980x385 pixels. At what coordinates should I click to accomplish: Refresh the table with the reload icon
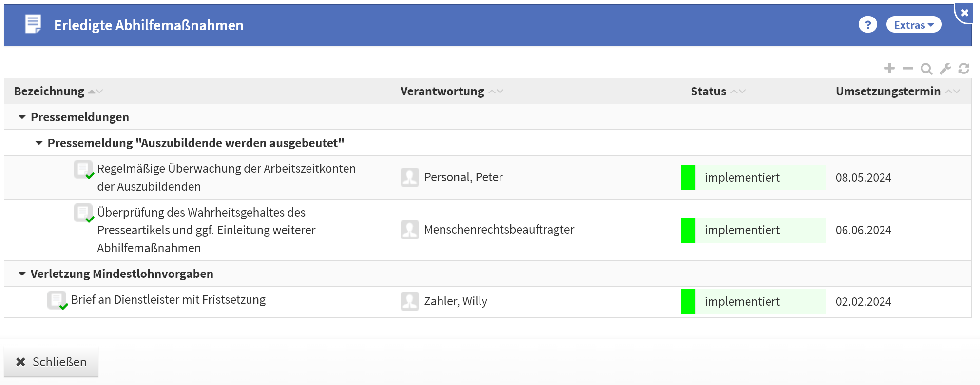(x=964, y=69)
